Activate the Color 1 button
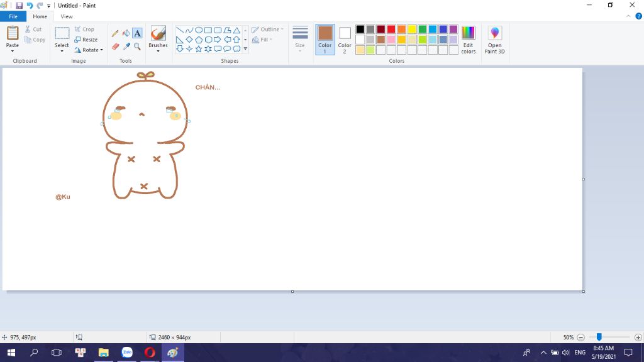The height and width of the screenshot is (362, 644). coord(325,40)
